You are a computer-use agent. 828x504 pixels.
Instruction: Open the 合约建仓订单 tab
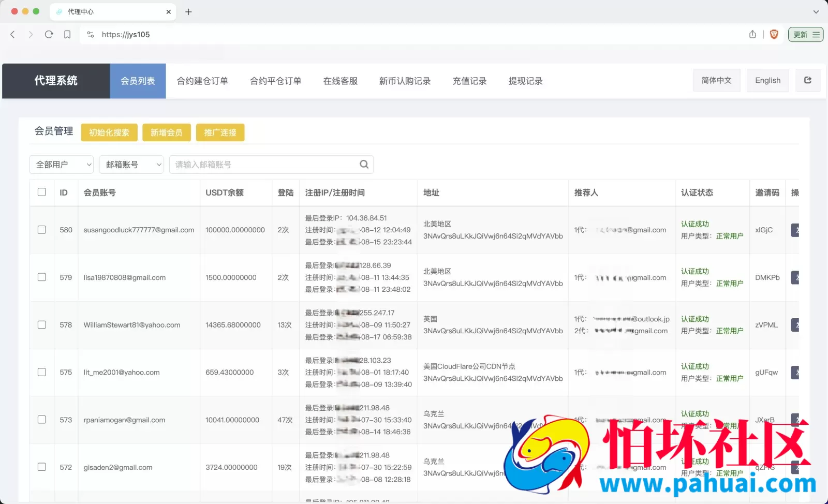202,81
